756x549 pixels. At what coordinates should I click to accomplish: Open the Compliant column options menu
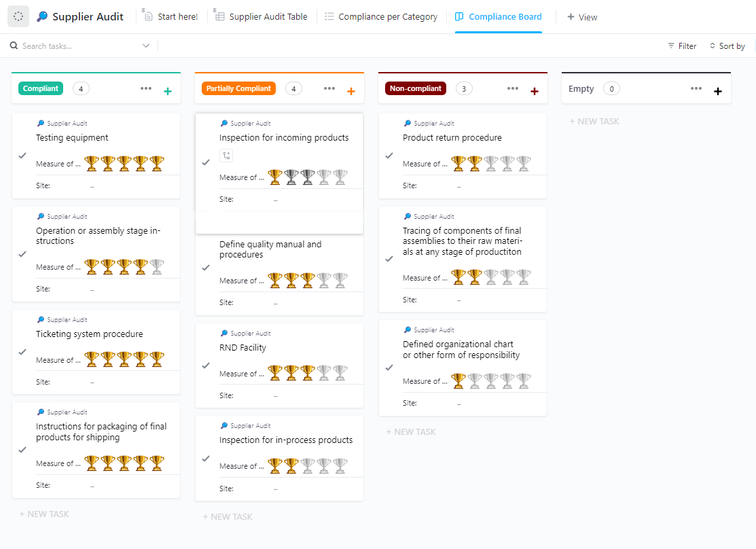tap(145, 88)
